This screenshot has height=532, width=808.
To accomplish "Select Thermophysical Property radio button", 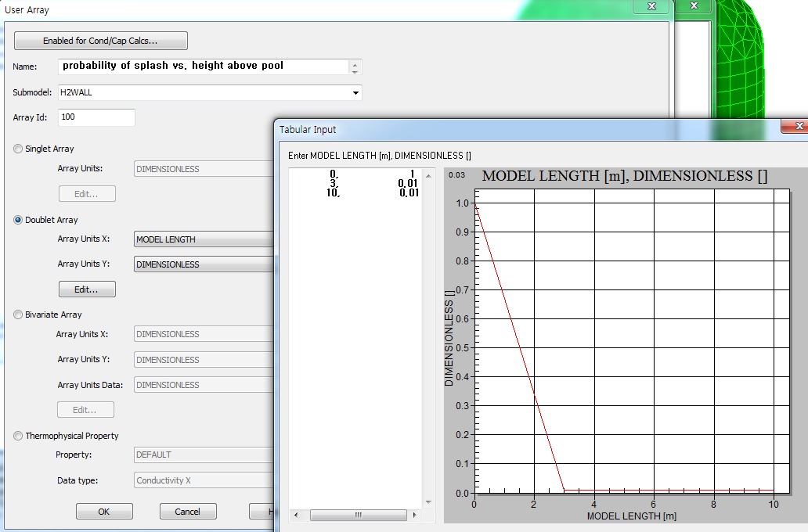I will (x=18, y=436).
